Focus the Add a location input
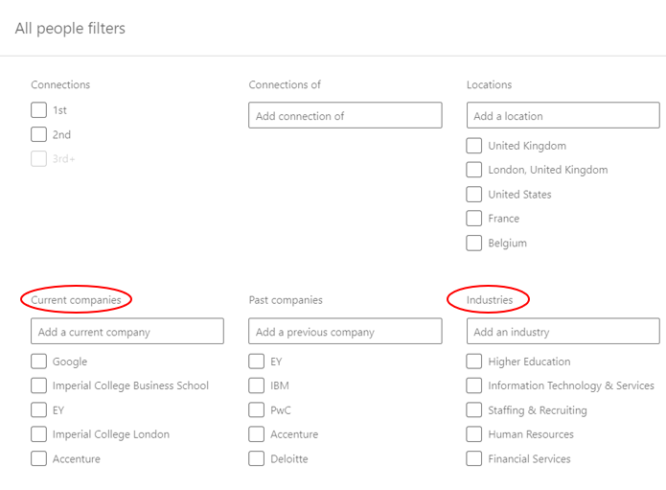Screen dimensions: 666x490 [x=563, y=115]
